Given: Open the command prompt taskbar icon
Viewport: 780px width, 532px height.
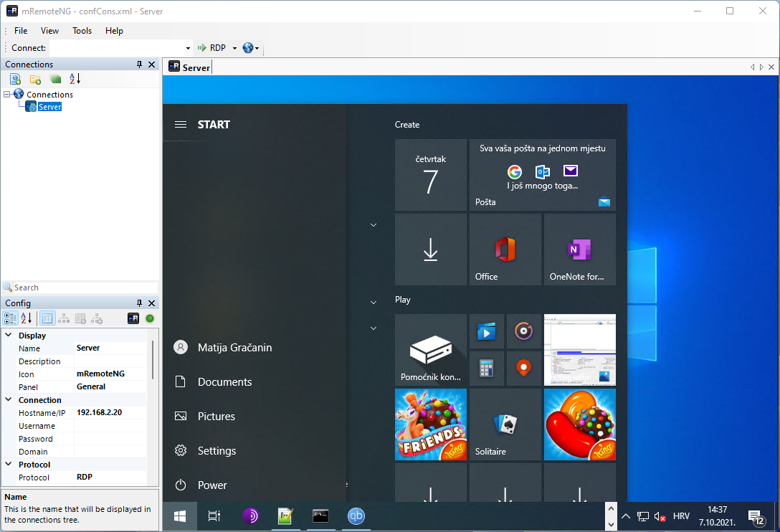Looking at the screenshot, I should point(320,516).
